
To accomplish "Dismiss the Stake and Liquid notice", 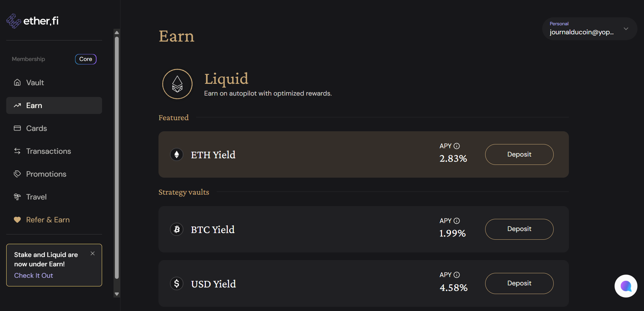I will tap(93, 254).
